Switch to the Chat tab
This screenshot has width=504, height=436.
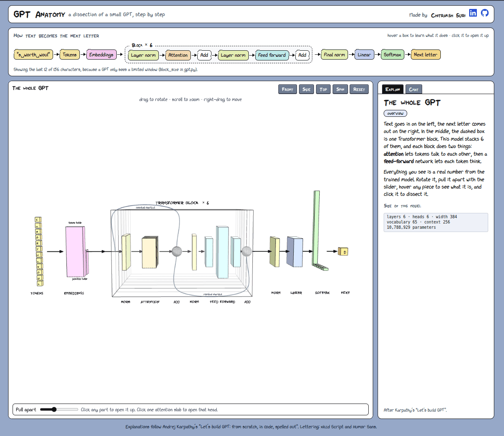pos(414,89)
